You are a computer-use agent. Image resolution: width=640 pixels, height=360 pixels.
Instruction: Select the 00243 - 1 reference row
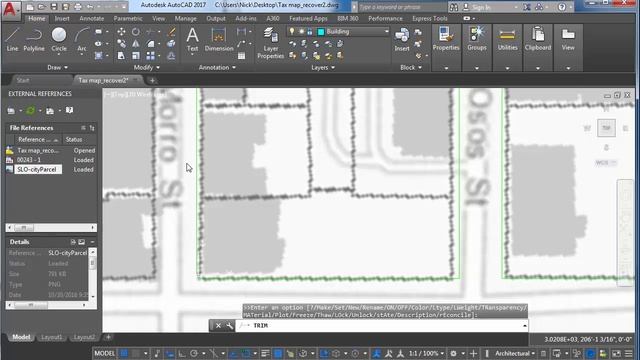[x=51, y=160]
